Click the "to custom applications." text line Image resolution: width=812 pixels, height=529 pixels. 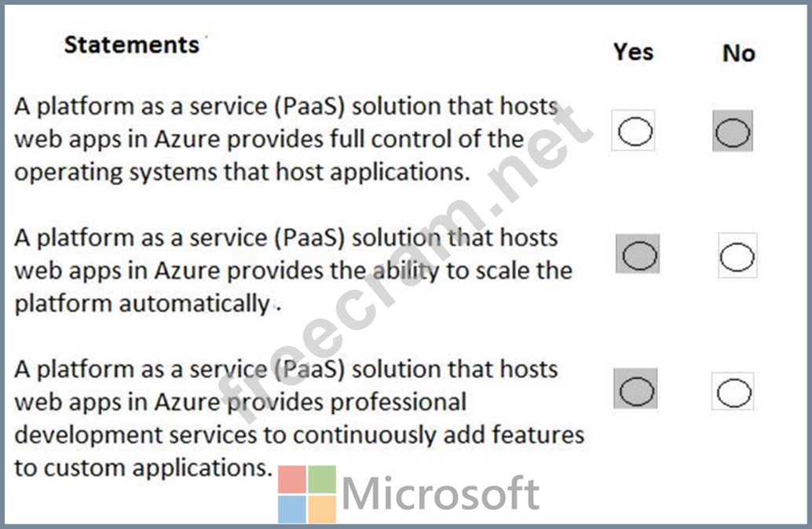coord(143,468)
